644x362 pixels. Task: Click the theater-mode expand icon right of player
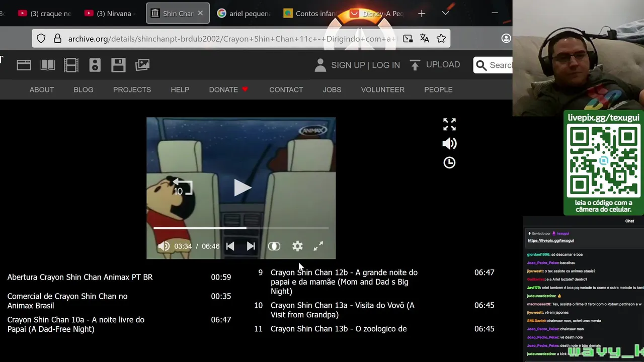click(449, 124)
